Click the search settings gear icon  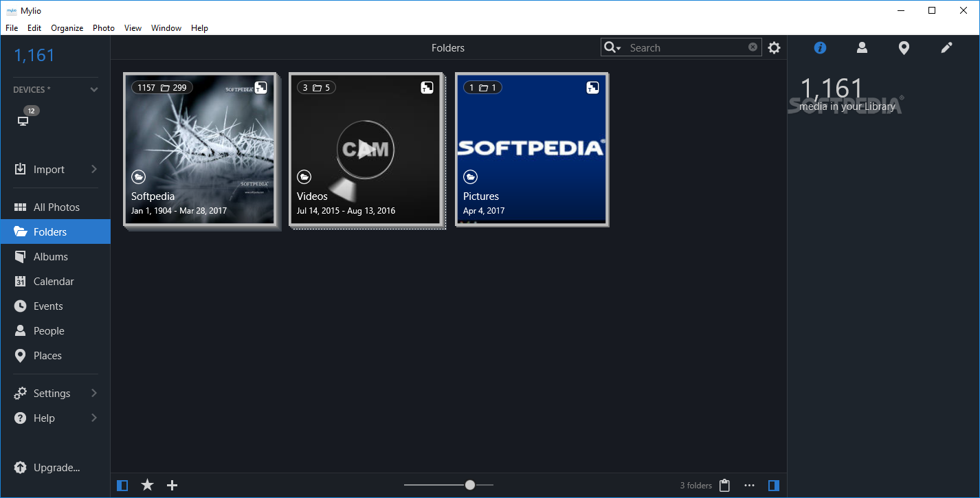(x=775, y=47)
